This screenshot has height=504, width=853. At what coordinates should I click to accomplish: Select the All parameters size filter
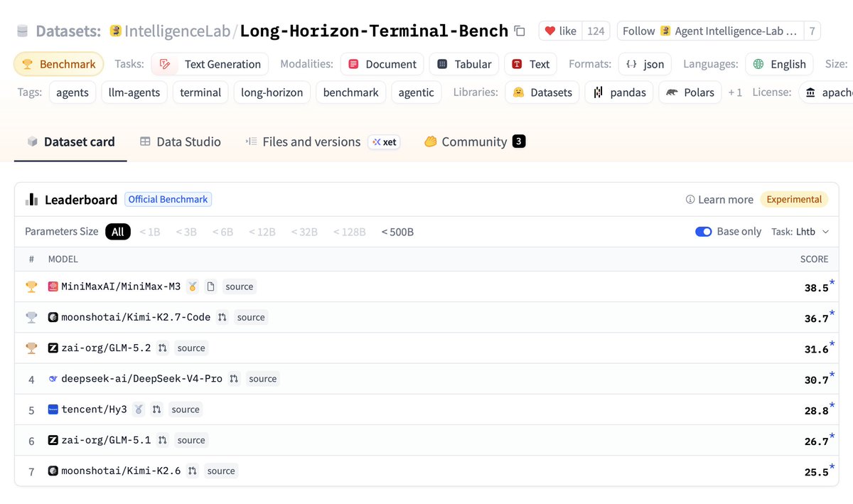click(118, 232)
